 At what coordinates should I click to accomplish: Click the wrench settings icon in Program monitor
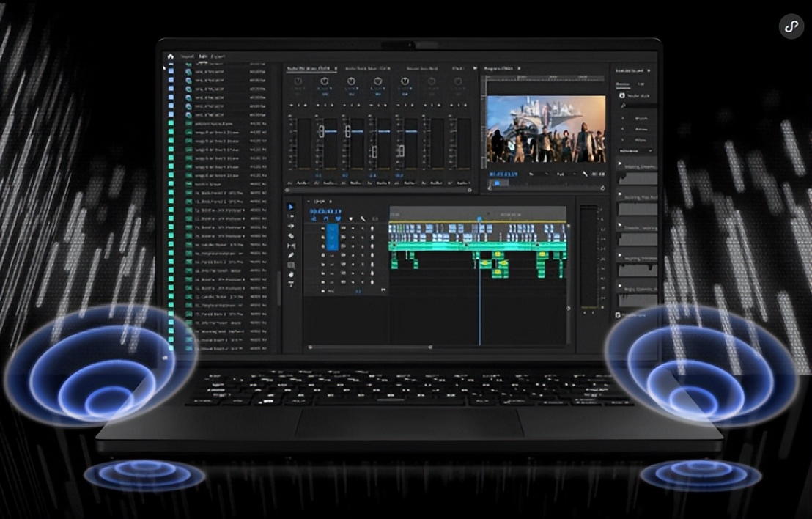coord(586,174)
